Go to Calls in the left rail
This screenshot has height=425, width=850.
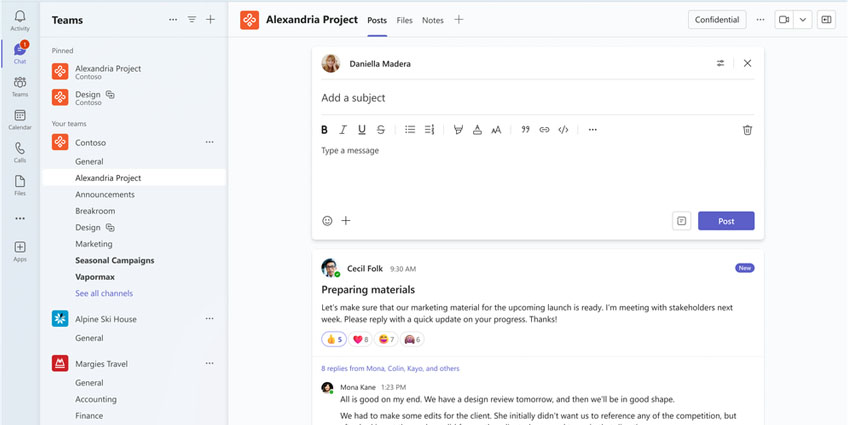pos(19,152)
